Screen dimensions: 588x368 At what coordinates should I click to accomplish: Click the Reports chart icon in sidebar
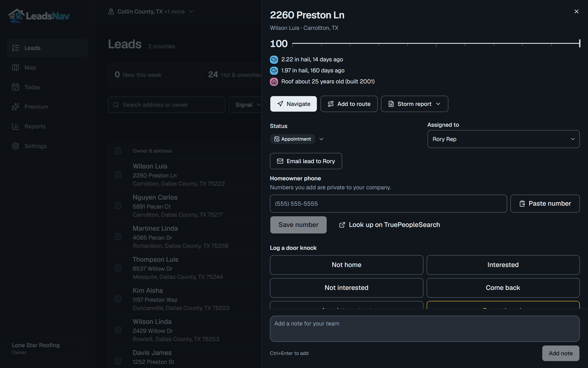[16, 126]
